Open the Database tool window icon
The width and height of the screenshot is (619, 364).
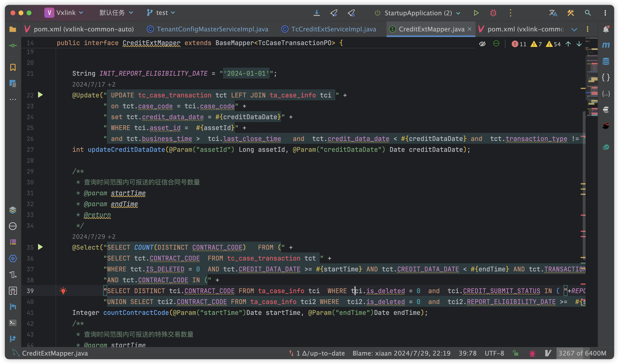pyautogui.click(x=606, y=61)
